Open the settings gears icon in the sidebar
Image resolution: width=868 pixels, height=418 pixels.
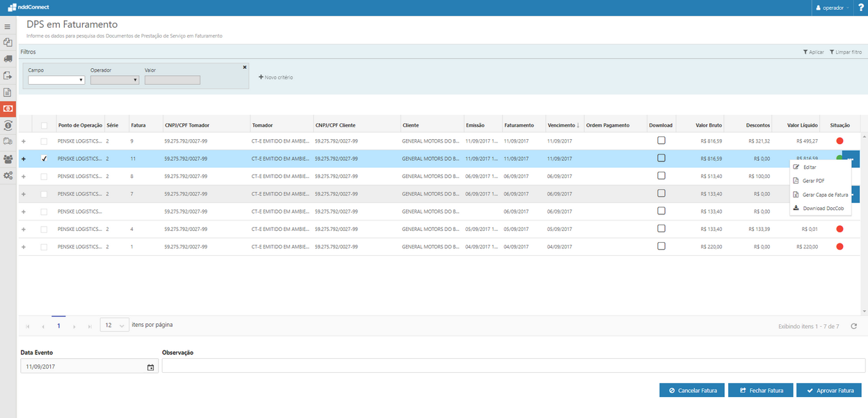click(x=8, y=175)
